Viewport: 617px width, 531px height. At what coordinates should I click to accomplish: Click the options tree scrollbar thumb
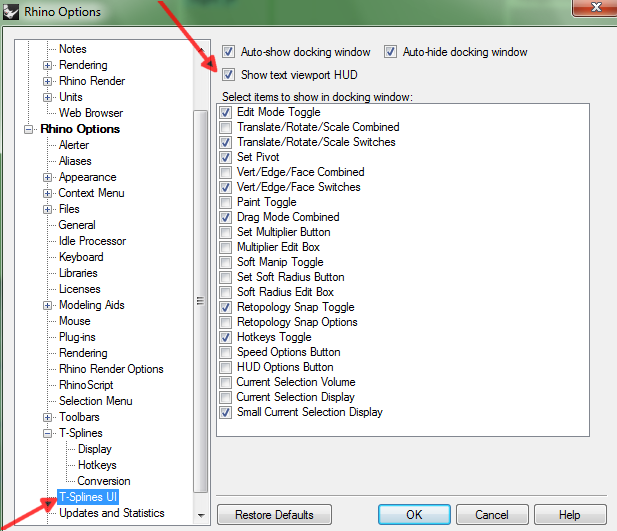(201, 301)
